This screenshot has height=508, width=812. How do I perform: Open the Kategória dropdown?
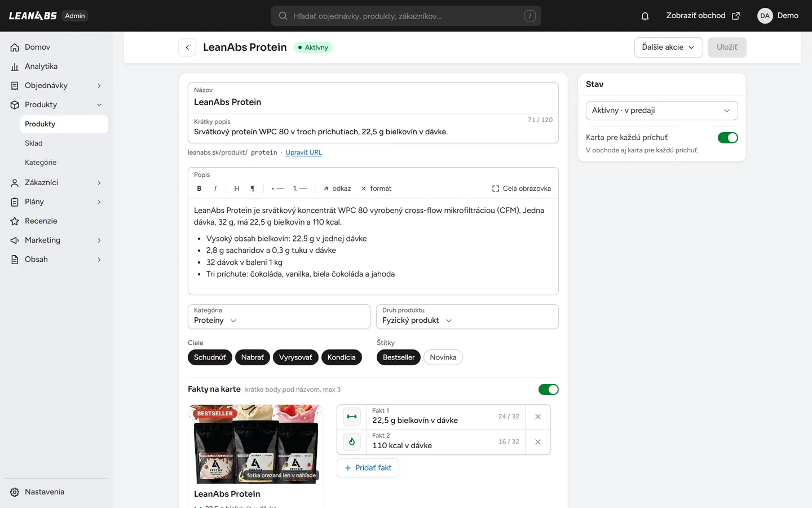279,317
